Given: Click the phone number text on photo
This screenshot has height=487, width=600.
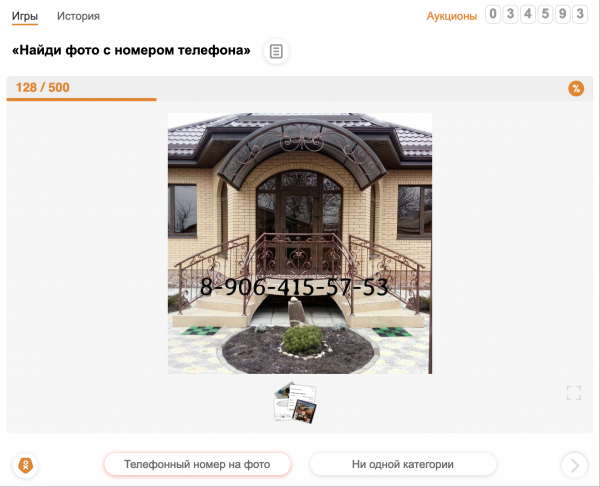Looking at the screenshot, I should (x=294, y=287).
